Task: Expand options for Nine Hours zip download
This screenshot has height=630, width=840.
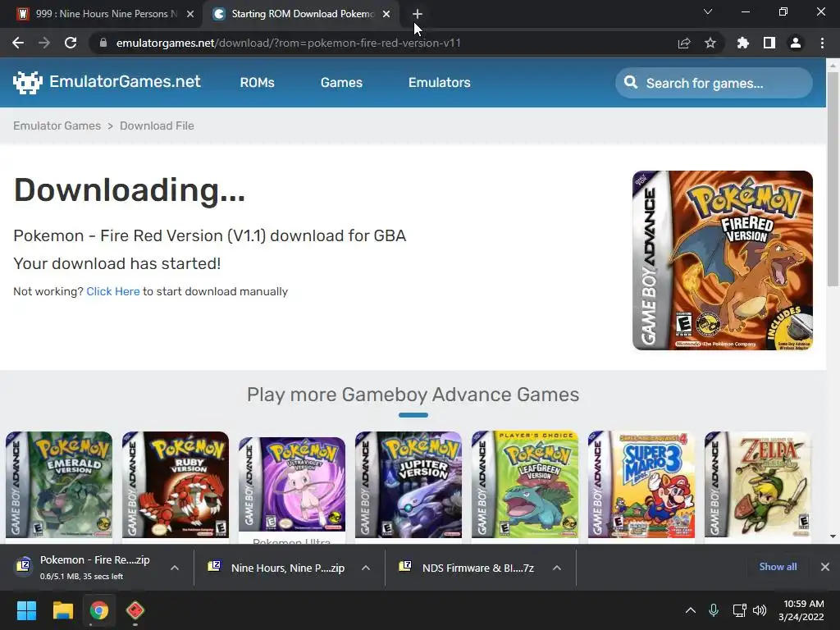Action: click(365, 568)
